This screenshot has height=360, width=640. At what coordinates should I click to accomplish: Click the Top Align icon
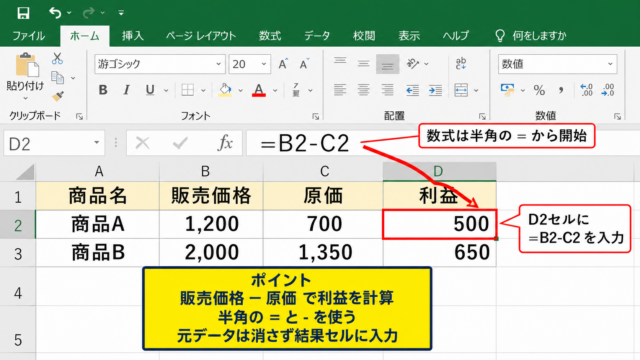coord(340,62)
